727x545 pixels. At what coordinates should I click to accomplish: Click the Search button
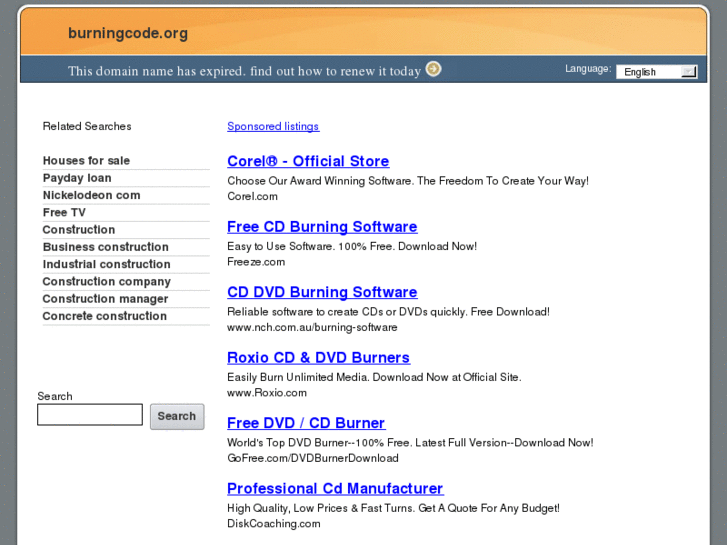click(x=177, y=416)
